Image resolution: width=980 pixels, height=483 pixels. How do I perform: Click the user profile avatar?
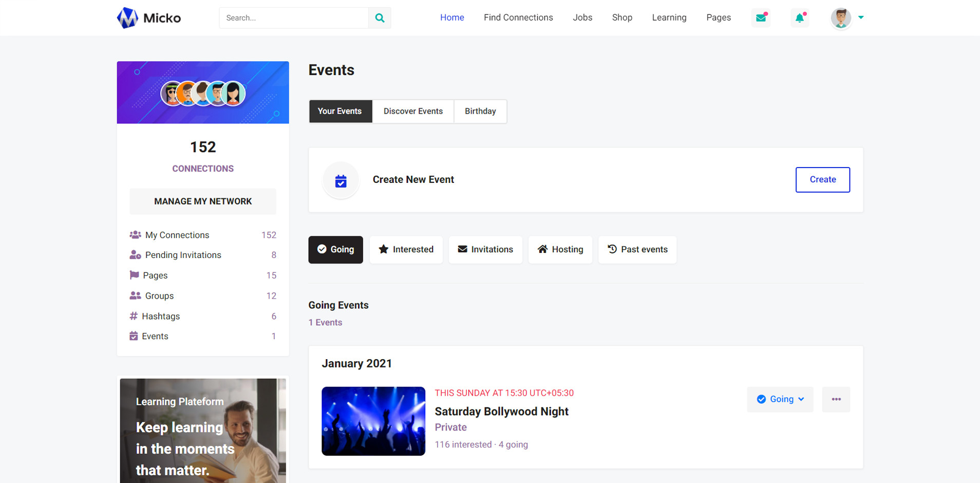(x=841, y=18)
